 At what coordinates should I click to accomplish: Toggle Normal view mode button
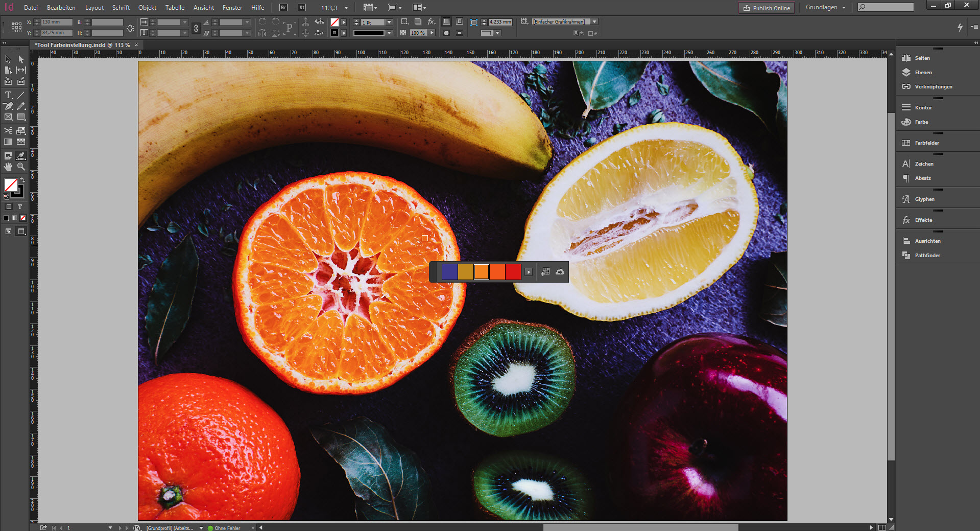coord(9,232)
